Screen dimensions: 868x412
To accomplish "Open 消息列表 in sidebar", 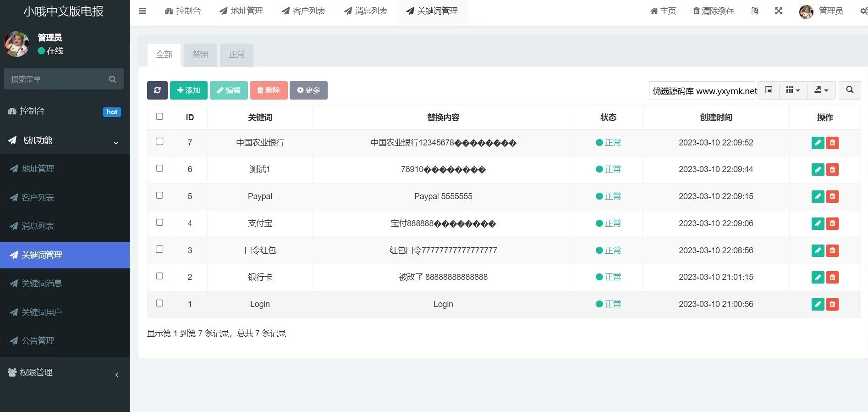I will [x=65, y=226].
